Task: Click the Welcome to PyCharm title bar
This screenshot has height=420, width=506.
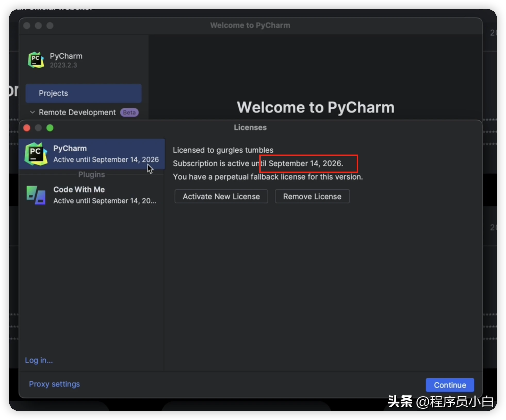Action: click(250, 26)
